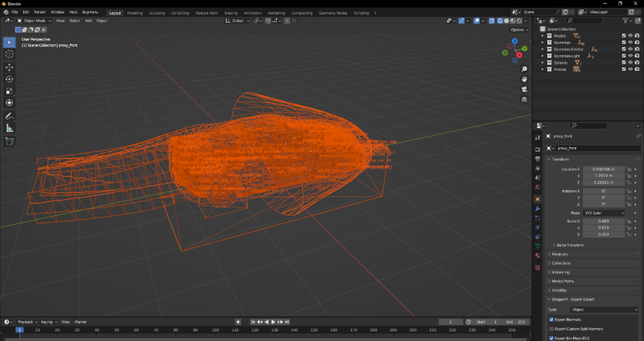644x341 pixels.
Task: Pick the 3D Cursor tool
Action: [10, 54]
